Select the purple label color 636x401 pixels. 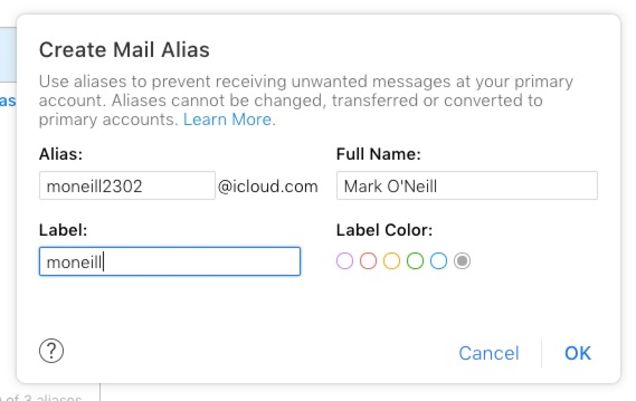click(345, 261)
